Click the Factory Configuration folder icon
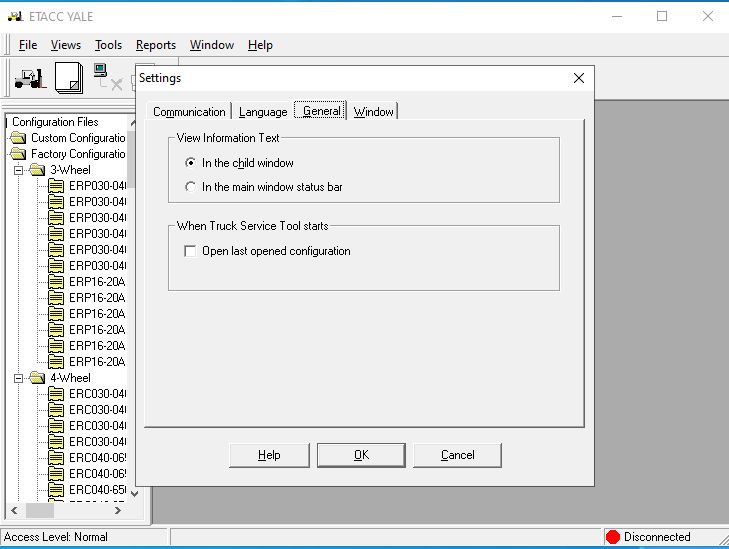Screen dimensions: 729x549 coord(18,153)
